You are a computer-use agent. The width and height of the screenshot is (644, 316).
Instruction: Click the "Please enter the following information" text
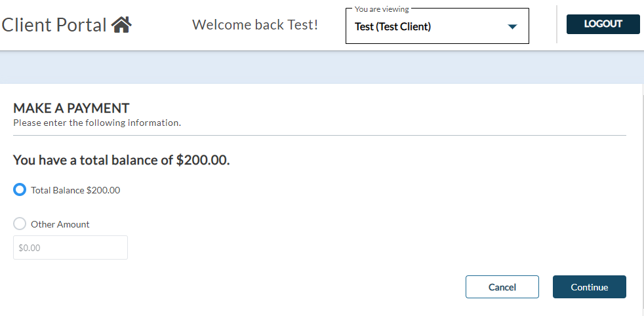(97, 123)
